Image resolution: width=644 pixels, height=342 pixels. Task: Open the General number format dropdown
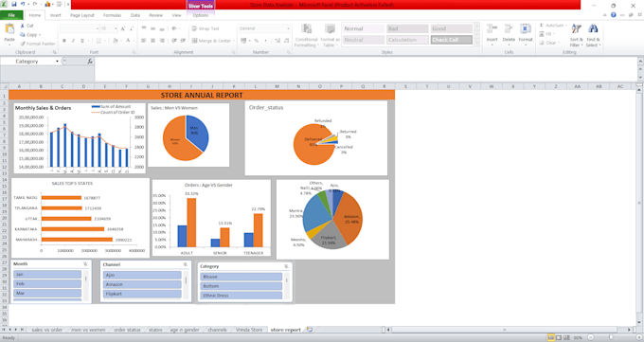pos(288,28)
